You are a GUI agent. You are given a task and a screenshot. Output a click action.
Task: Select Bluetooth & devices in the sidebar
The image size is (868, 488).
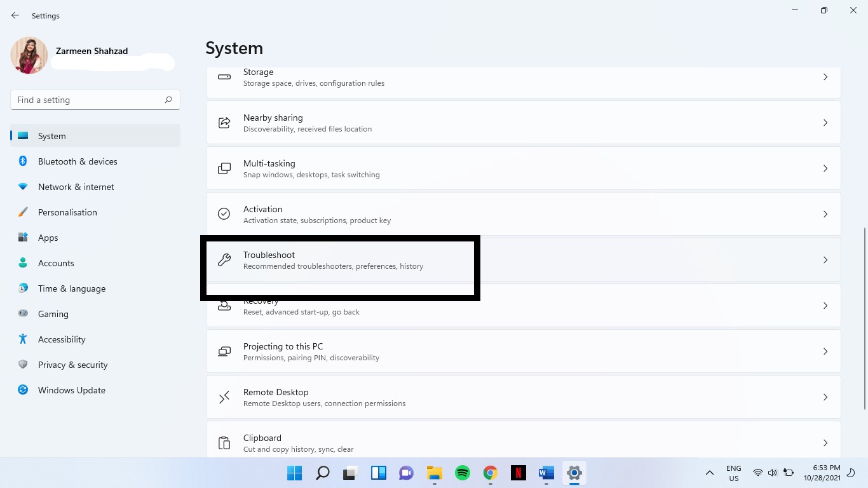click(78, 161)
